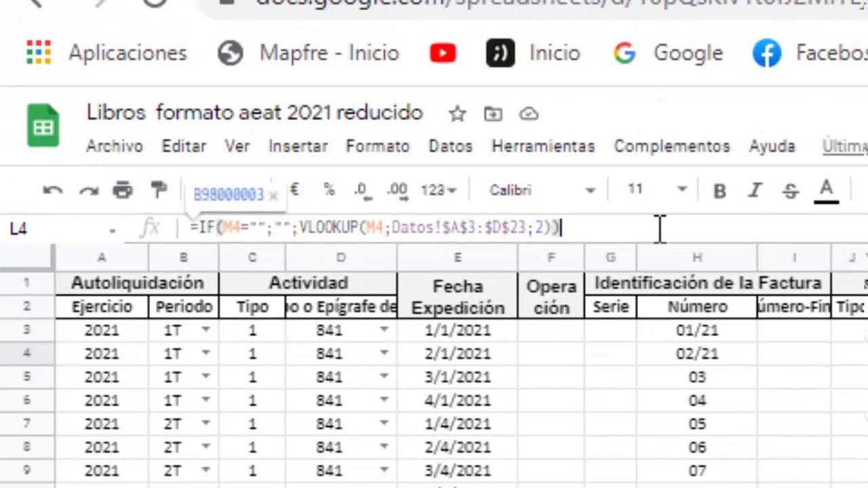This screenshot has height=488, width=868.
Task: Select column H header
Action: point(697,258)
